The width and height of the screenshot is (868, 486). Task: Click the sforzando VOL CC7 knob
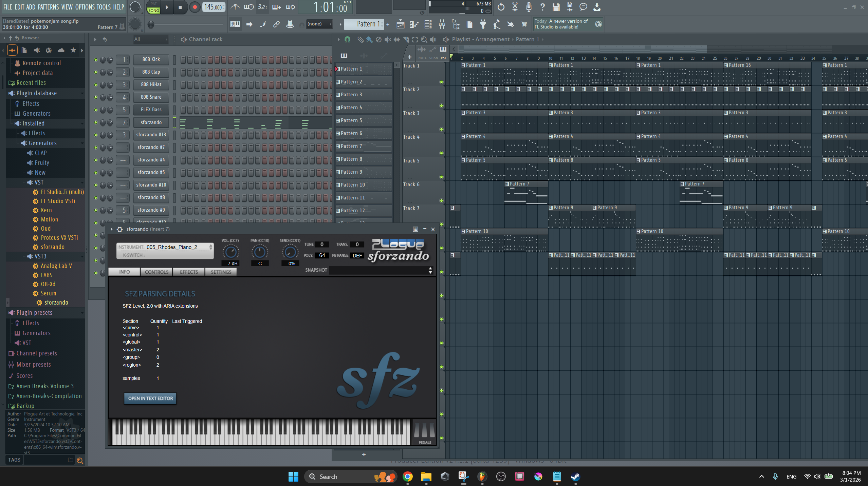[x=230, y=252]
